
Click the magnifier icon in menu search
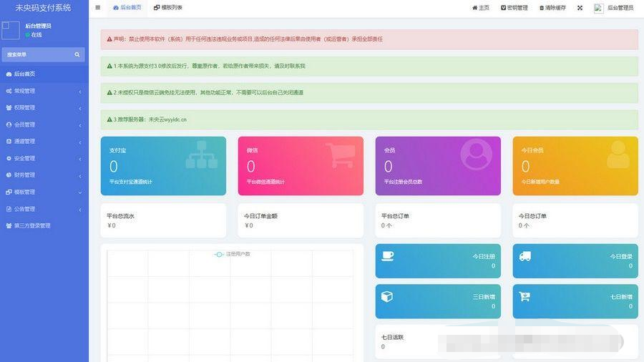tap(77, 54)
